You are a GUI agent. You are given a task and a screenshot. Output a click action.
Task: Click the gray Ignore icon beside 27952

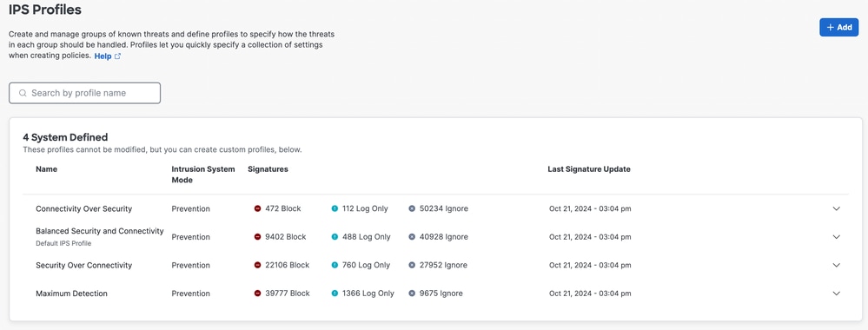pyautogui.click(x=412, y=265)
